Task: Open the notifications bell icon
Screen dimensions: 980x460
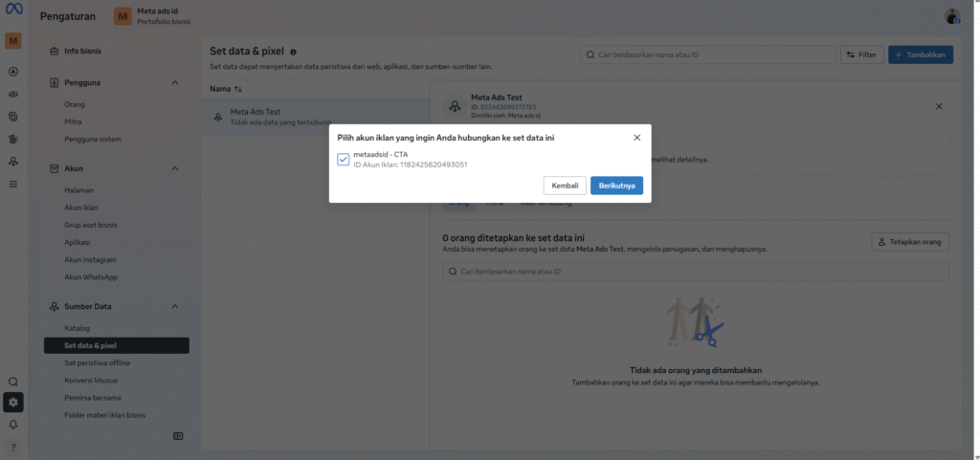Action: [13, 425]
